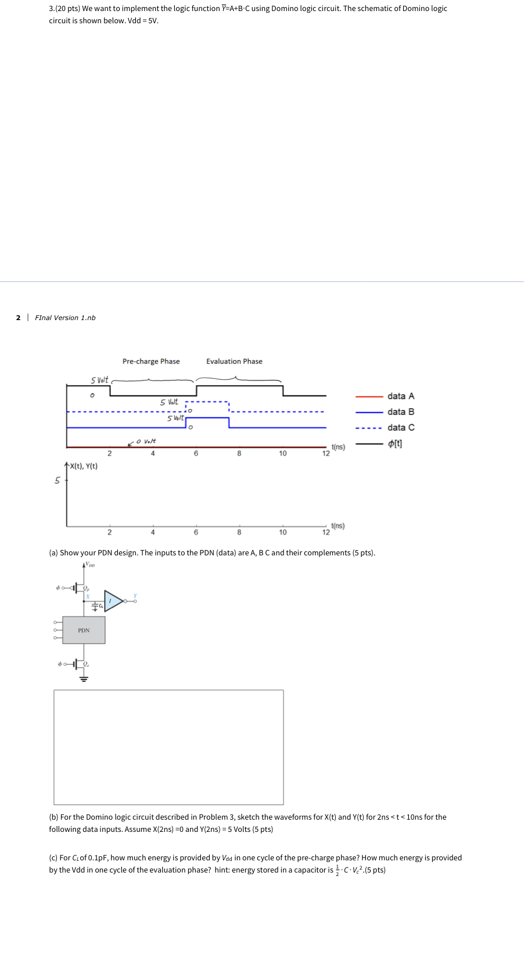Click the dashed blue data C legend line
The height and width of the screenshot is (980, 524).
point(368,428)
